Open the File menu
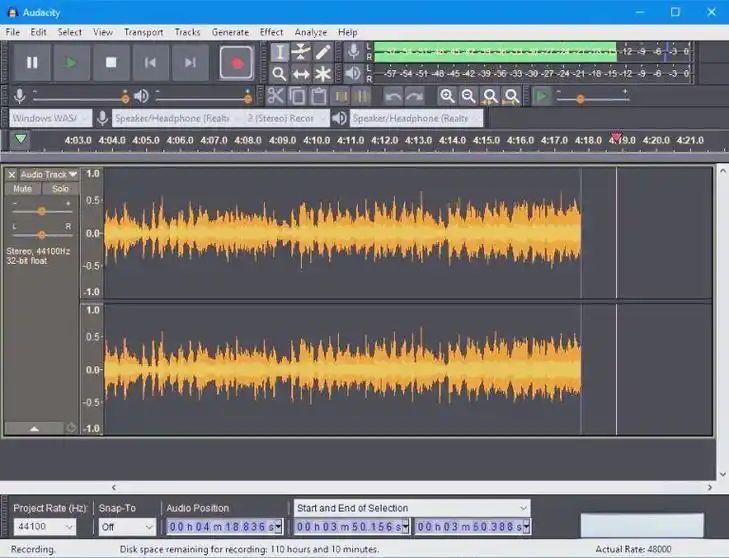The image size is (729, 558). coord(13,32)
